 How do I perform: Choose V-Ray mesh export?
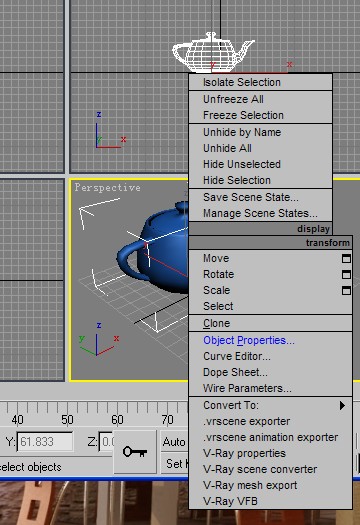coord(271,485)
